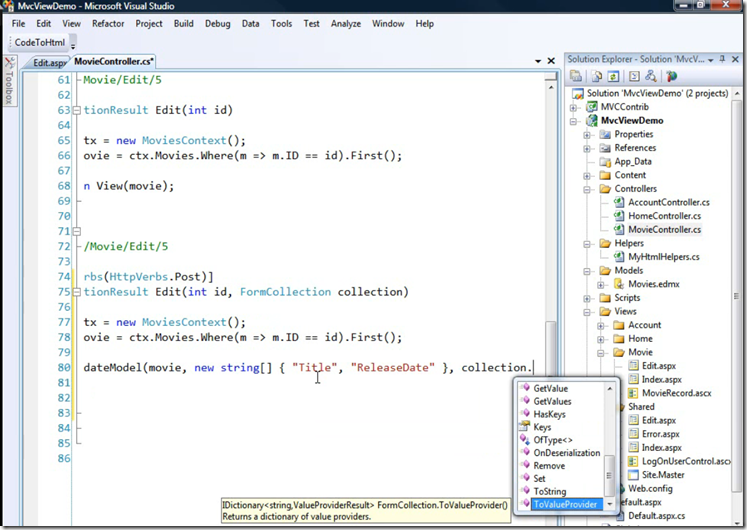Click IntelliSense list scroll-down arrow

coord(610,504)
